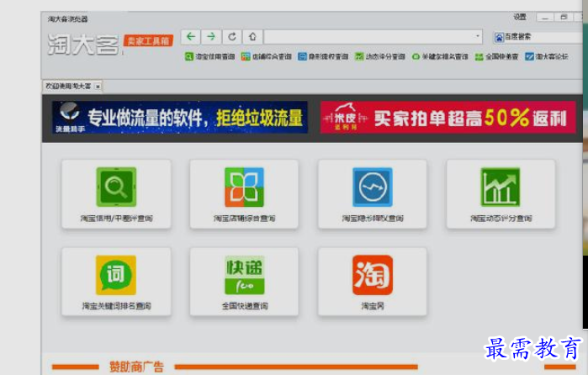Open 动态评分查询 bookmark in the toolbar

coord(380,56)
